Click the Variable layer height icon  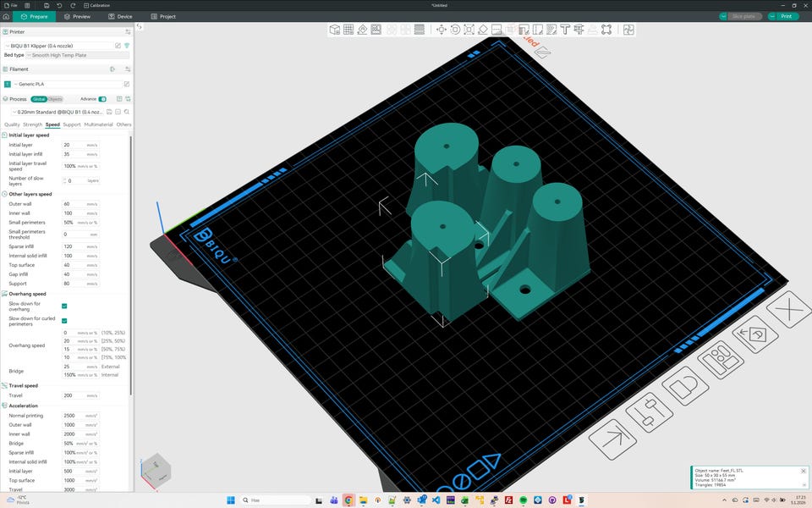coord(420,30)
